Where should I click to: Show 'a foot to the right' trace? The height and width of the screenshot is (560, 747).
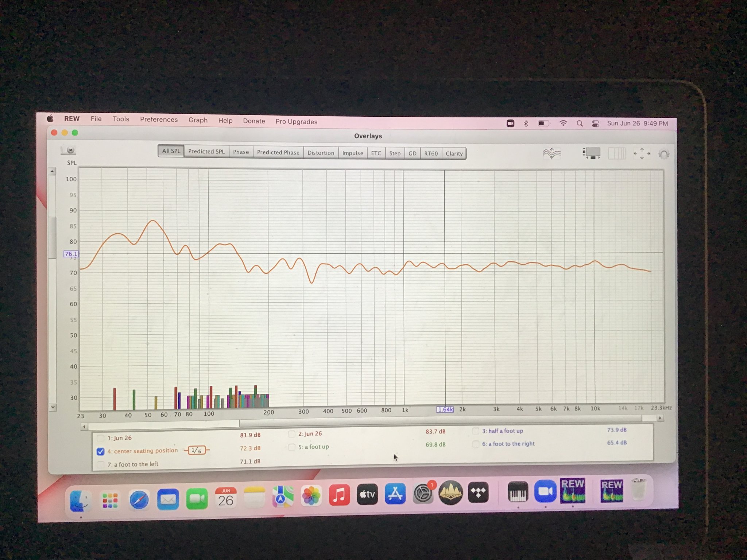476,444
